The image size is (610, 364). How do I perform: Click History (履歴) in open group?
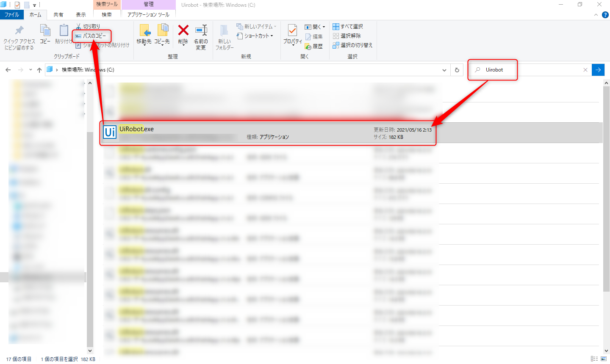(x=314, y=46)
